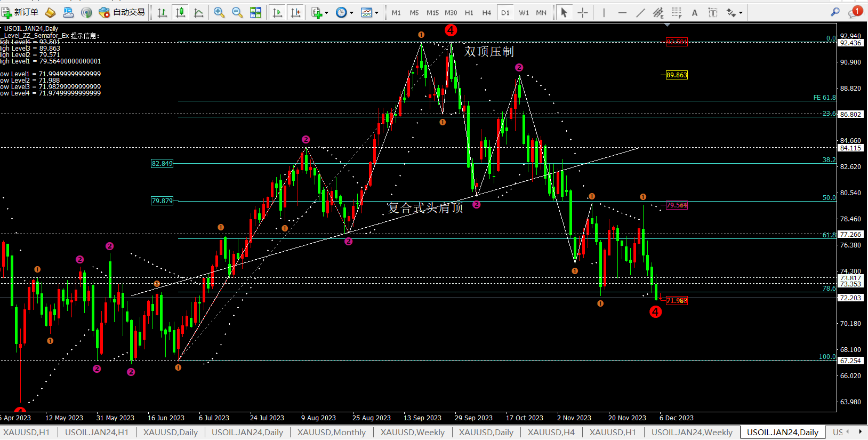The width and height of the screenshot is (868, 440).
Task: Select the text label tool
Action: (x=712, y=12)
